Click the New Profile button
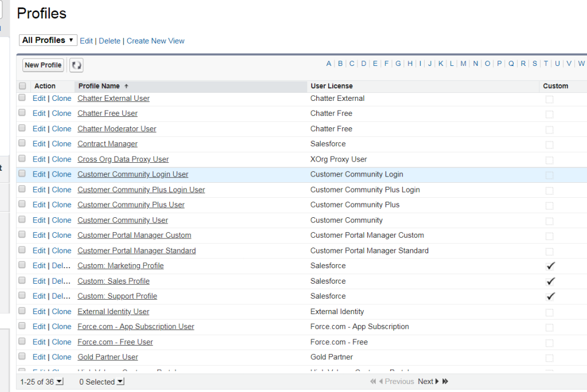587x392 pixels. coord(43,65)
